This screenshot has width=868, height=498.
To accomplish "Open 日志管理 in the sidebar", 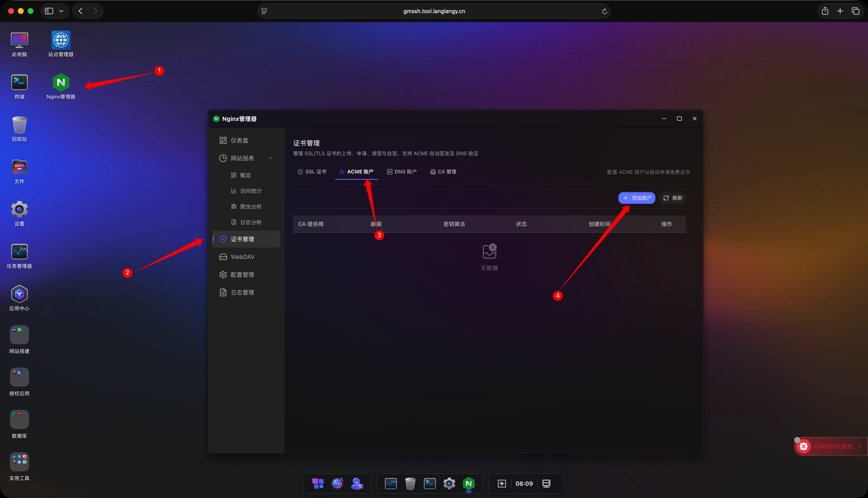I will point(246,292).
